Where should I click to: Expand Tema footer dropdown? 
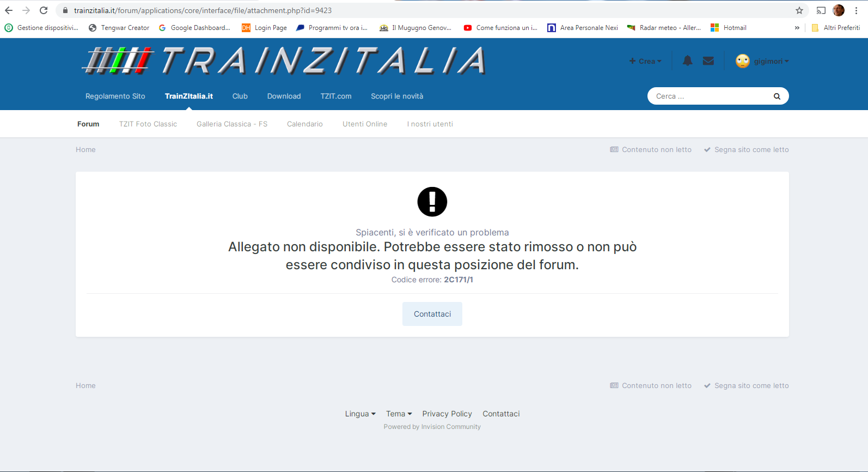(x=399, y=414)
